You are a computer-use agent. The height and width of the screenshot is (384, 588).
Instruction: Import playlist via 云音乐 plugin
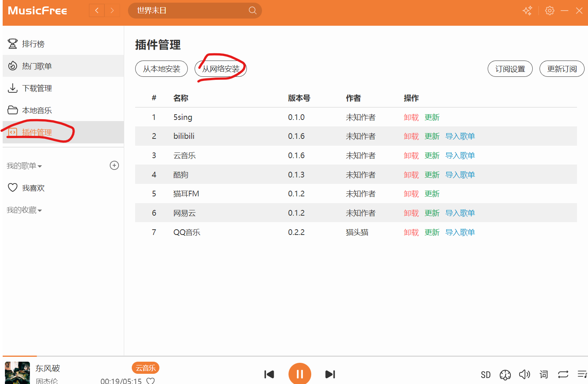460,155
